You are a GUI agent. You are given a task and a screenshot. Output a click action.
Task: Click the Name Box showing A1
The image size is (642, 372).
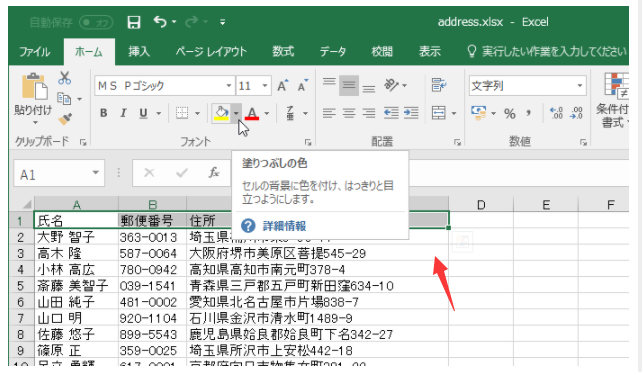59,174
